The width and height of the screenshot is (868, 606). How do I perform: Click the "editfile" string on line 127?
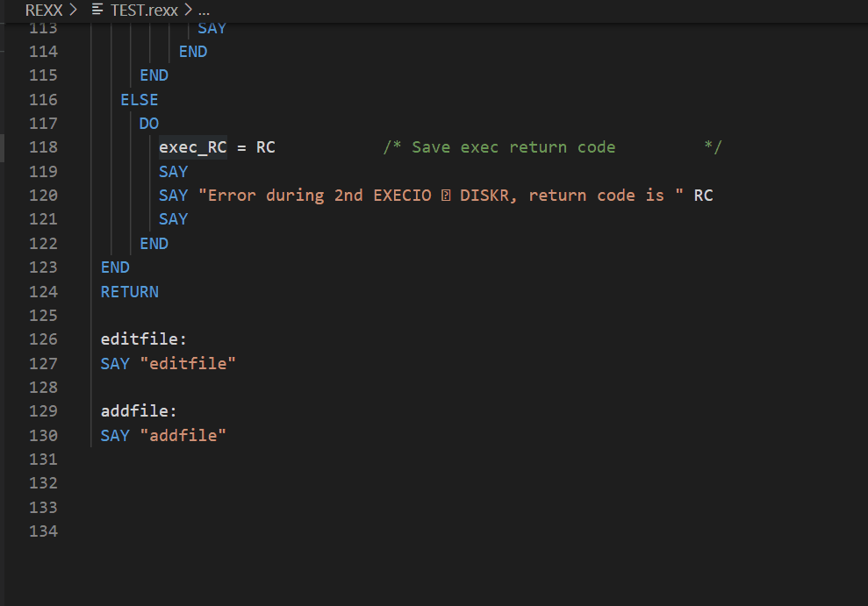point(188,363)
